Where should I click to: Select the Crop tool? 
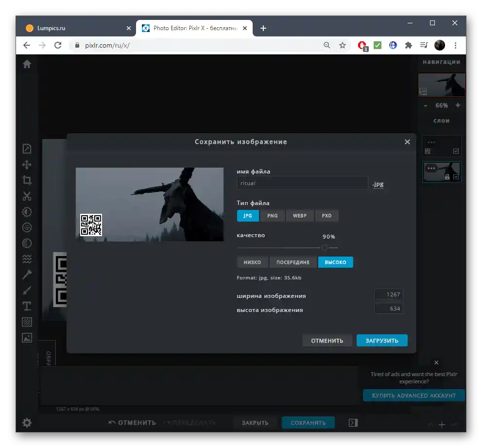click(x=27, y=180)
